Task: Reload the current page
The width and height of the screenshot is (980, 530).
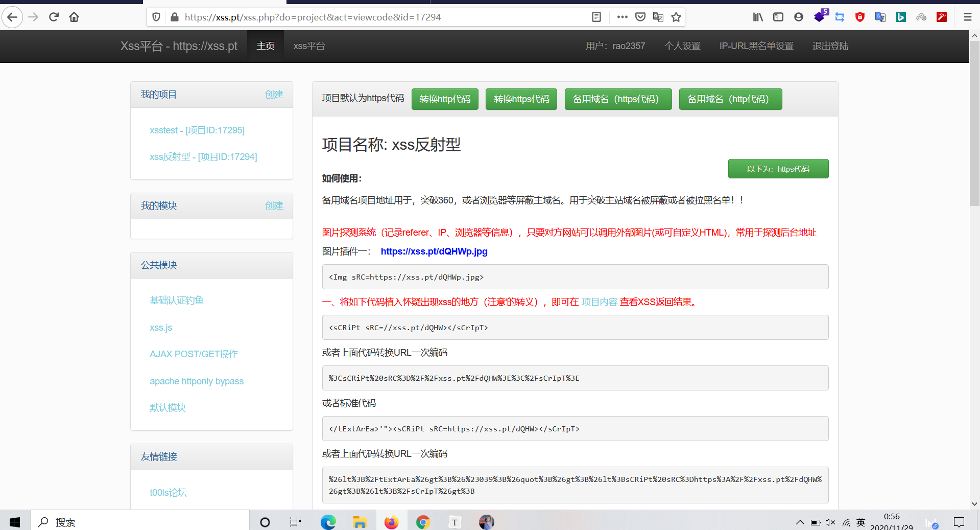Action: pyautogui.click(x=54, y=17)
